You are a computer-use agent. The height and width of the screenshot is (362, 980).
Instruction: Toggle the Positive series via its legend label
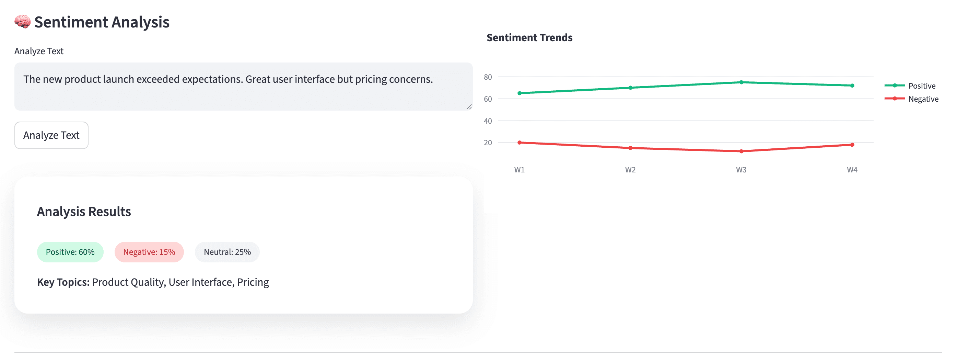[922, 85]
